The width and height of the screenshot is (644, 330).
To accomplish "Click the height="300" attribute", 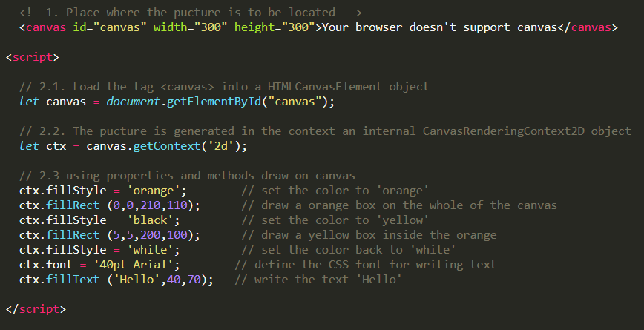I will pos(275,27).
